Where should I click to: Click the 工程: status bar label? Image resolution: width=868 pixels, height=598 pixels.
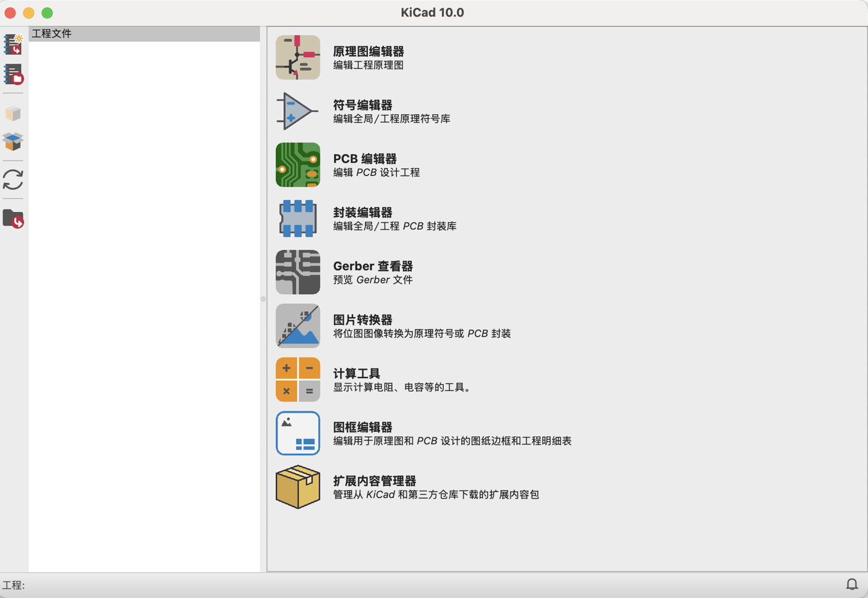coord(14,586)
